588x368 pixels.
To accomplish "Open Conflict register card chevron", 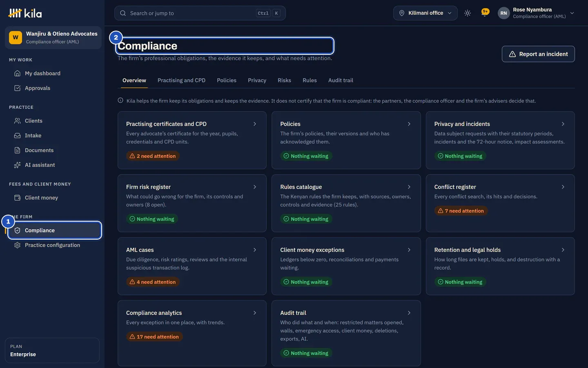I will pyautogui.click(x=563, y=187).
